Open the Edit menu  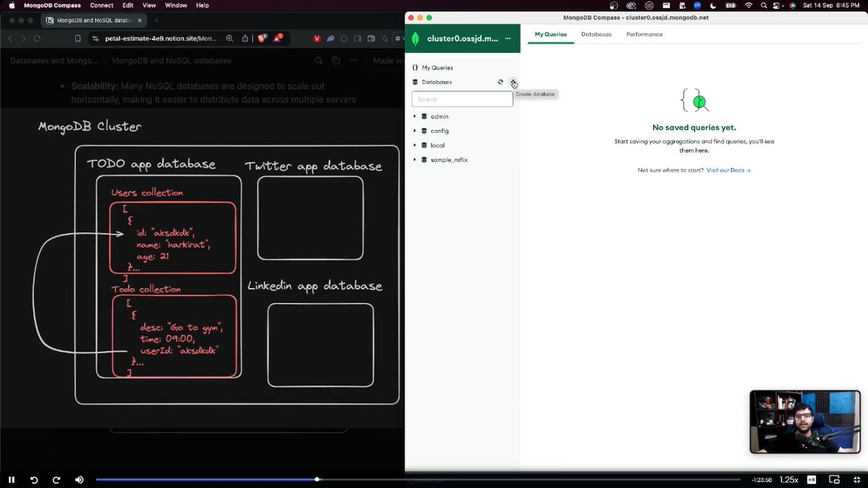coord(128,5)
